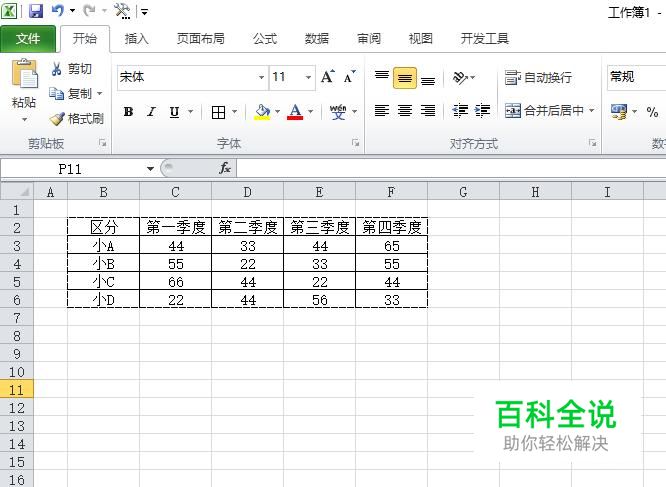Screen dimensions: 666x487
Task: Switch to the Page Layout (页面布局) tab
Action: coord(200,39)
